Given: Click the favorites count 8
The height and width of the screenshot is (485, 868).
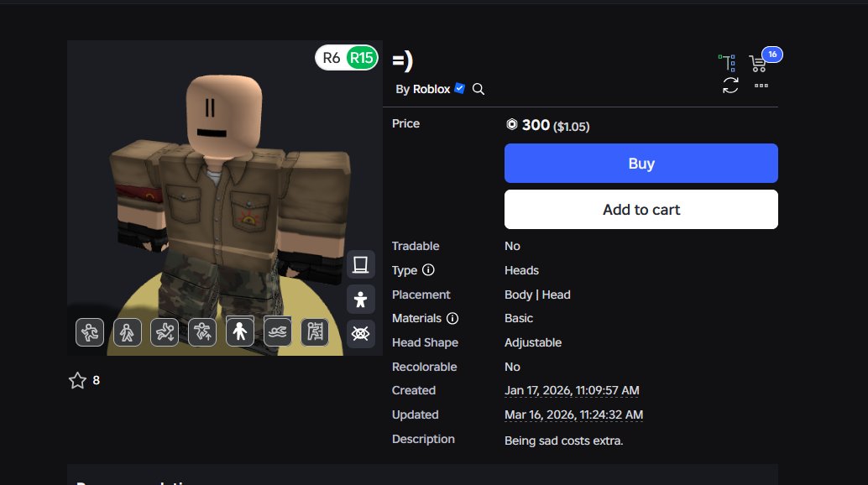Looking at the screenshot, I should (x=97, y=380).
